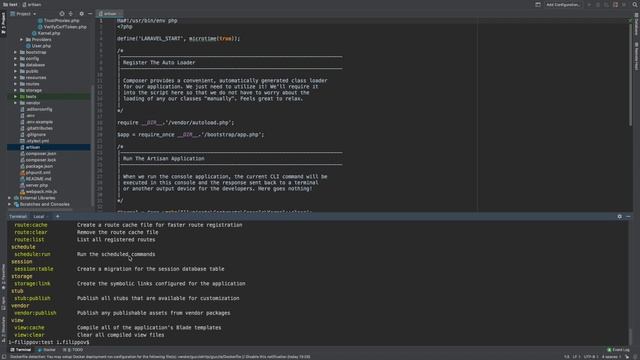Click the Run icon in top toolbar
This screenshot has height=360, width=640.
pos(589,4)
